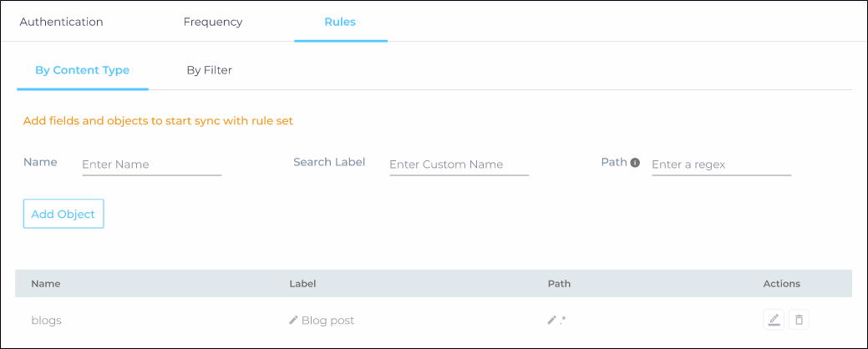The width and height of the screenshot is (868, 349).
Task: Open the Authentication tab
Action: 61,22
